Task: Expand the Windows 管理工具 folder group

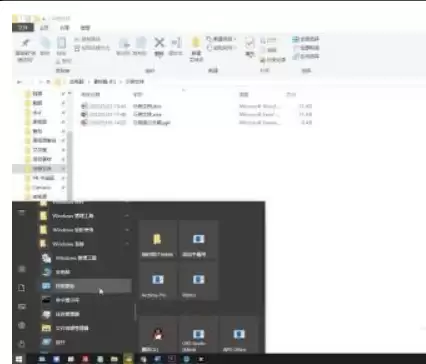Action: click(x=85, y=216)
